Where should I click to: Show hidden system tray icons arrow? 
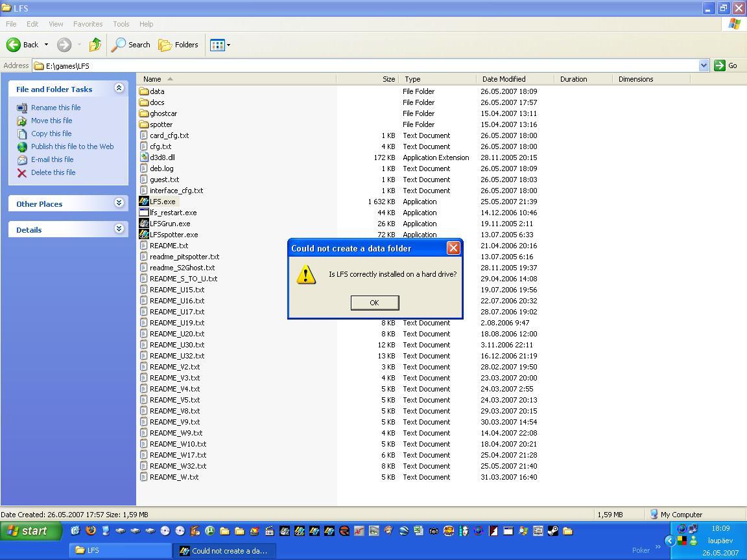click(669, 541)
